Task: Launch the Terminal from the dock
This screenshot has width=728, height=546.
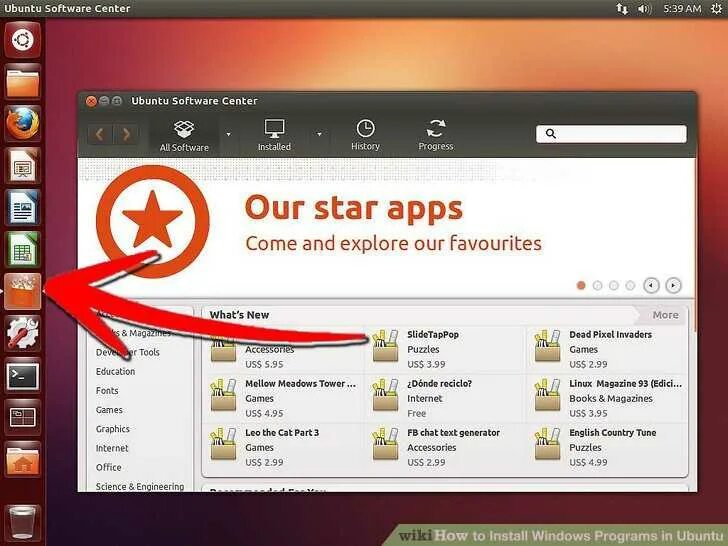Action: (22, 375)
